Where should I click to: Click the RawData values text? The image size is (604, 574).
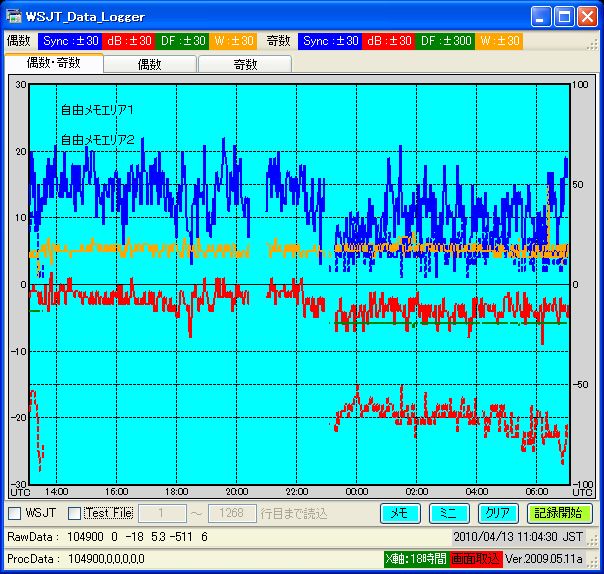tap(138, 537)
